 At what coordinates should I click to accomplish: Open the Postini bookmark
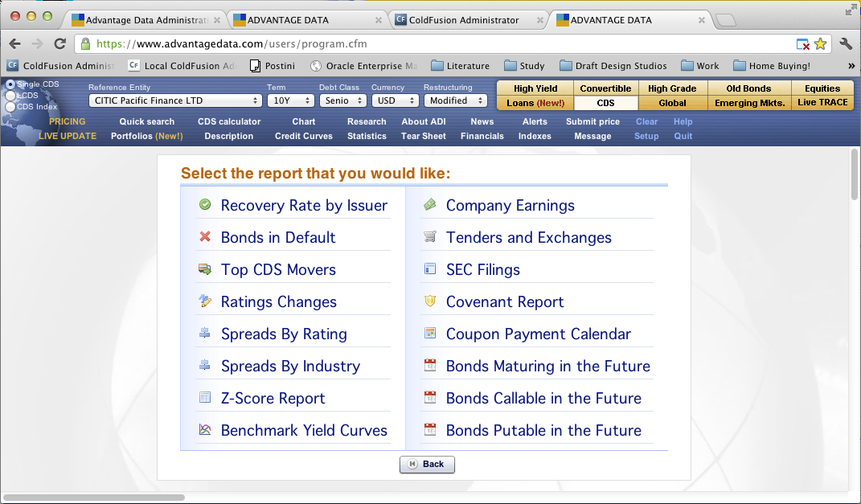click(x=273, y=66)
